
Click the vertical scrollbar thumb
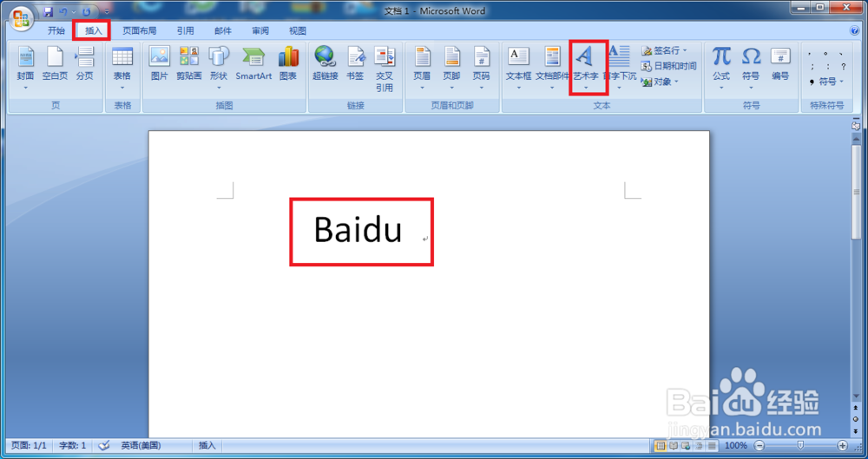point(856,192)
